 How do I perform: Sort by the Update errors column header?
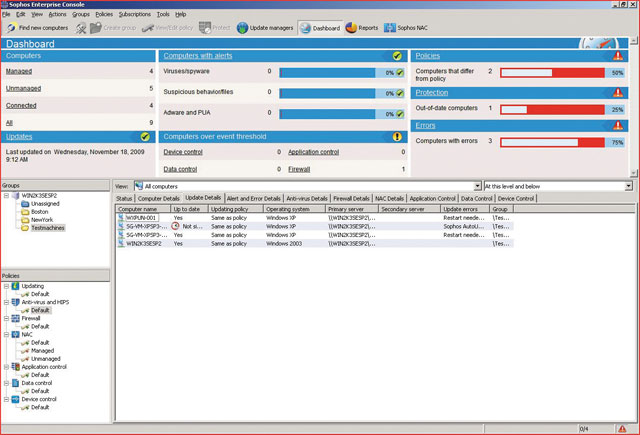tap(465, 209)
